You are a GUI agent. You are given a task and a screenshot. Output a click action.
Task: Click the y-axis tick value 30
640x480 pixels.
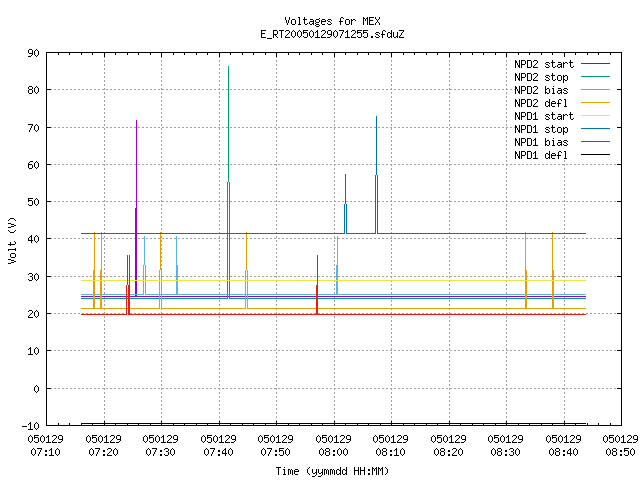(33, 277)
